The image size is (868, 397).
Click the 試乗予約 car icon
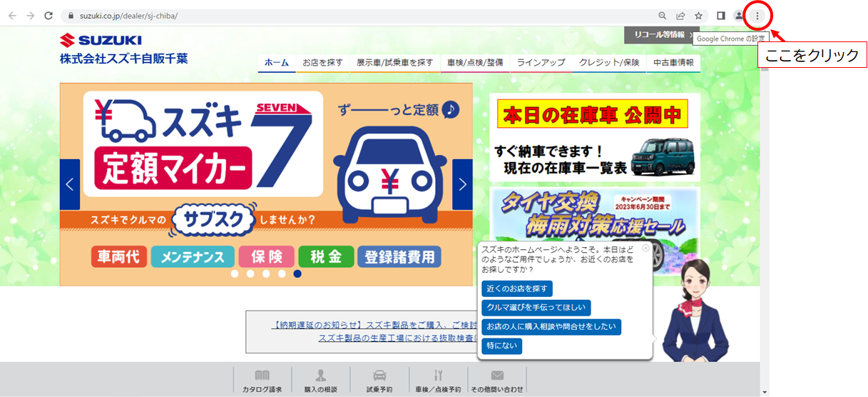point(379,376)
